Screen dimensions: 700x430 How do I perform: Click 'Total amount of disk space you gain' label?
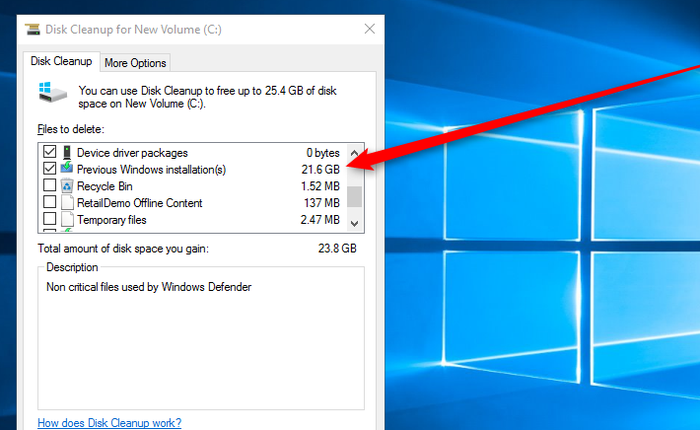[x=123, y=249]
